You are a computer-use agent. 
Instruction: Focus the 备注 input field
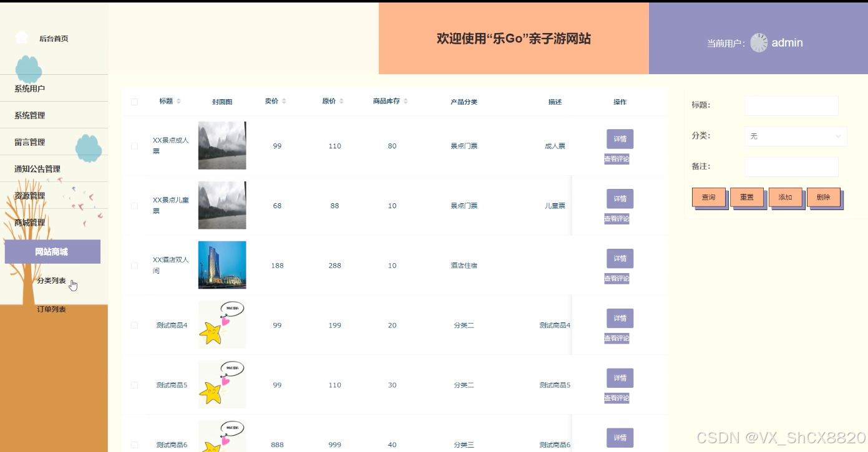pos(791,166)
